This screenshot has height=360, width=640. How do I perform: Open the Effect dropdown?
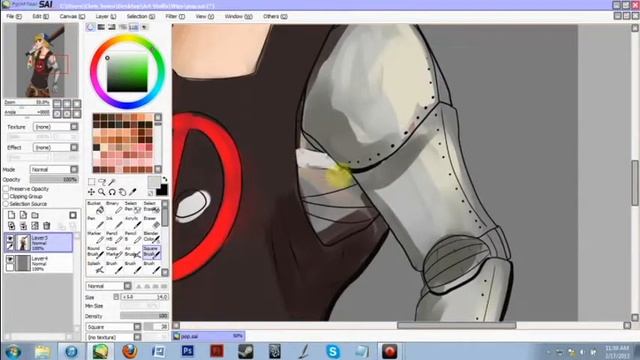click(x=56, y=147)
